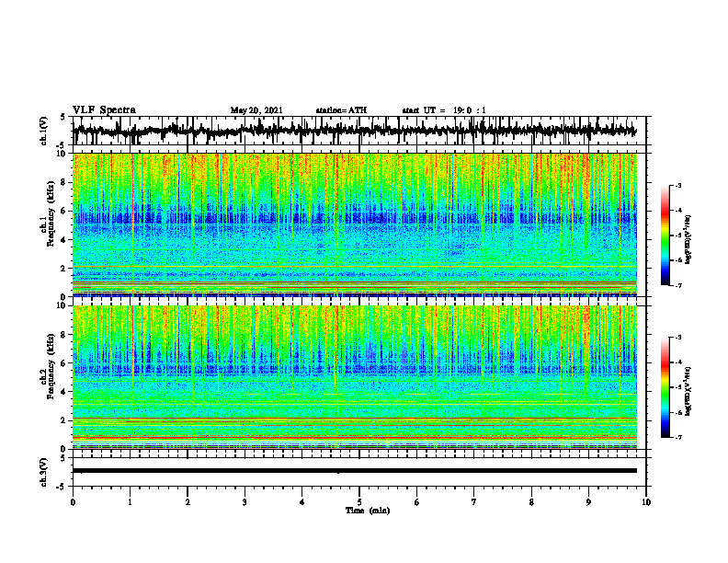Click time axis tick label "1"
The image size is (728, 563).
click(x=130, y=502)
